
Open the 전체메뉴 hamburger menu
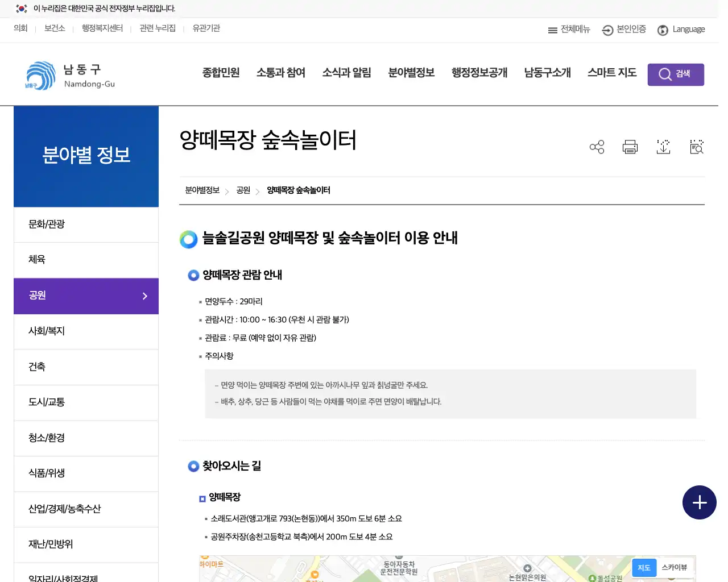pos(569,30)
